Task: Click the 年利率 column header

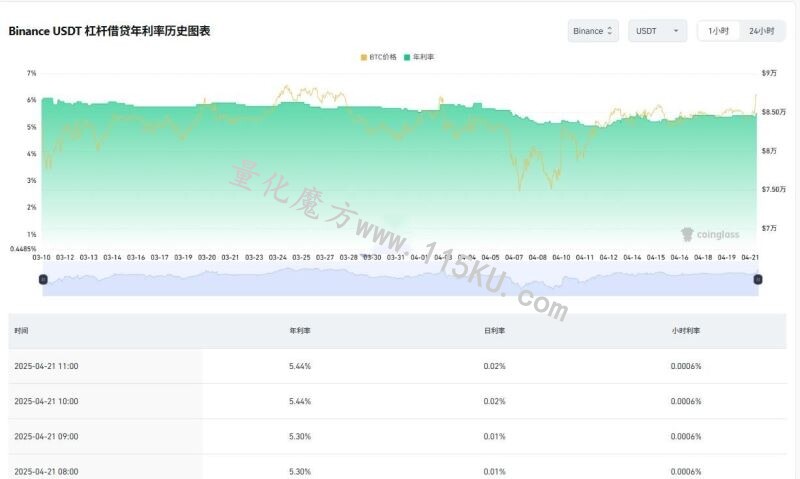Action: (x=300, y=331)
